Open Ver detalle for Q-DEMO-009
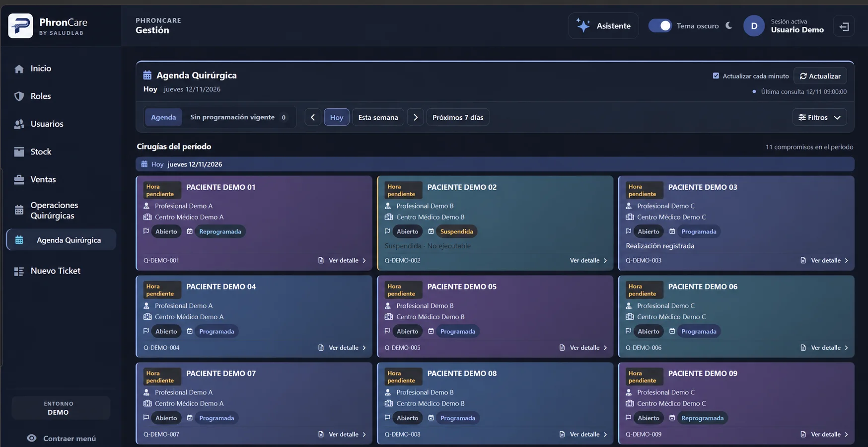 click(824, 434)
